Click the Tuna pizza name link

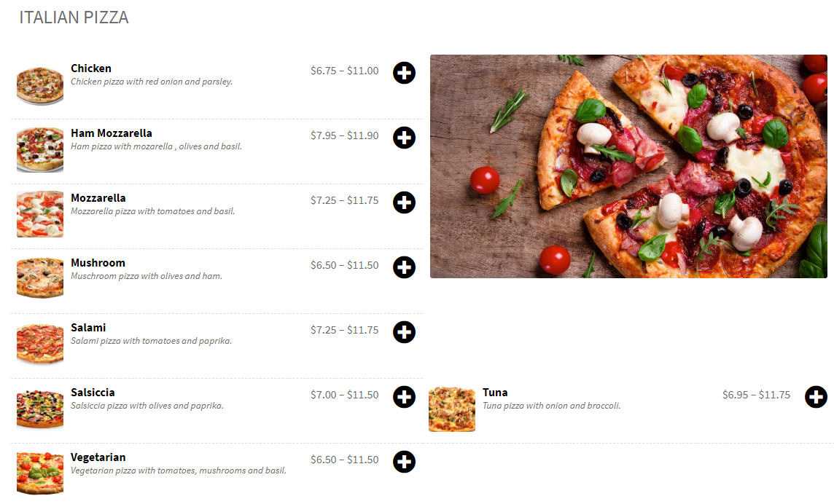[x=495, y=393]
